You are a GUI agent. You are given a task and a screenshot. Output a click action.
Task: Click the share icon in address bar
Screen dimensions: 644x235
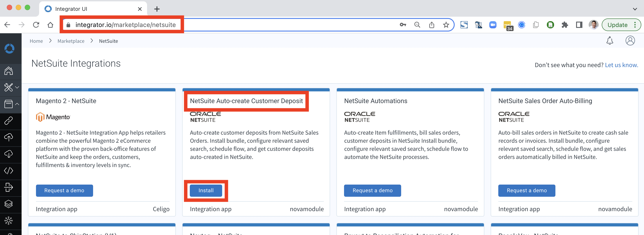click(432, 25)
